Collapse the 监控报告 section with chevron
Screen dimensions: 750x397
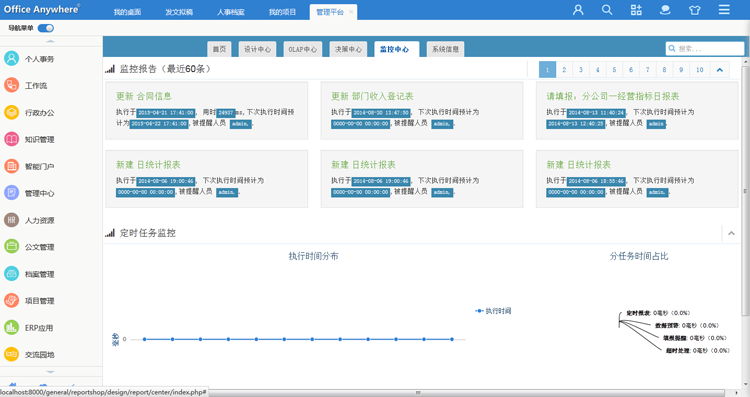719,70
